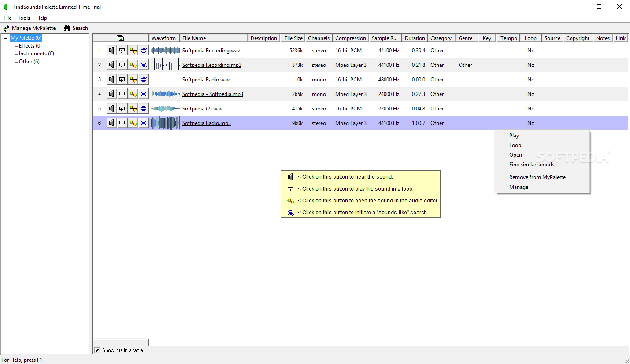Click the horizontal scrollbar below the table

[x=121, y=342]
